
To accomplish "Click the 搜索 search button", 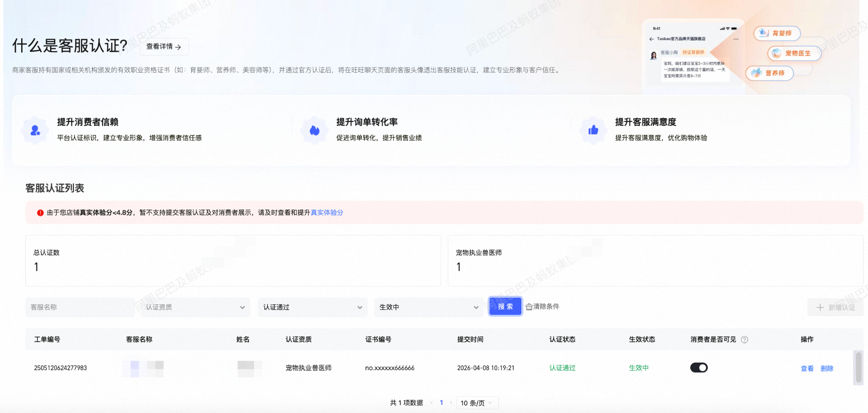I will pos(505,307).
